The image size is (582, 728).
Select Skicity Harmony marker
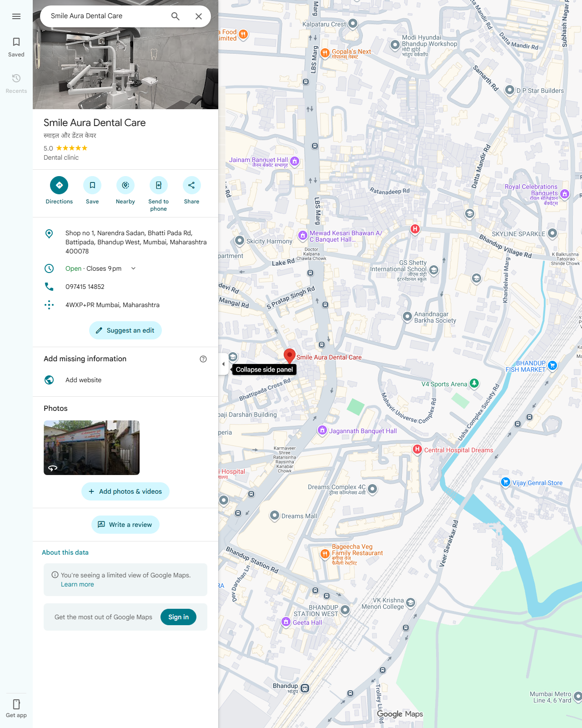[x=240, y=240]
